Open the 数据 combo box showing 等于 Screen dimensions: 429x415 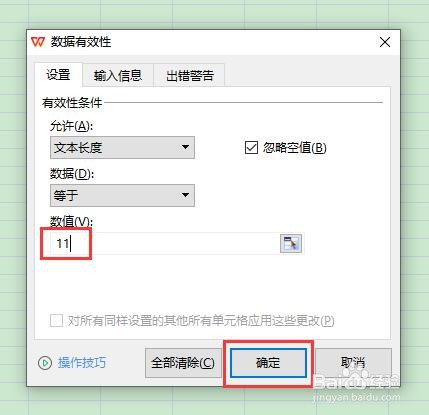(122, 195)
